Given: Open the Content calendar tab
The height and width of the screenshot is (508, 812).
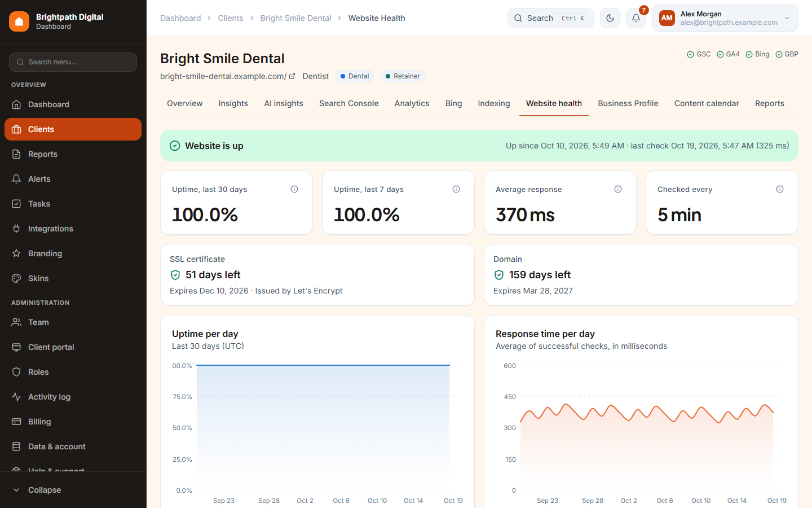Looking at the screenshot, I should point(707,103).
